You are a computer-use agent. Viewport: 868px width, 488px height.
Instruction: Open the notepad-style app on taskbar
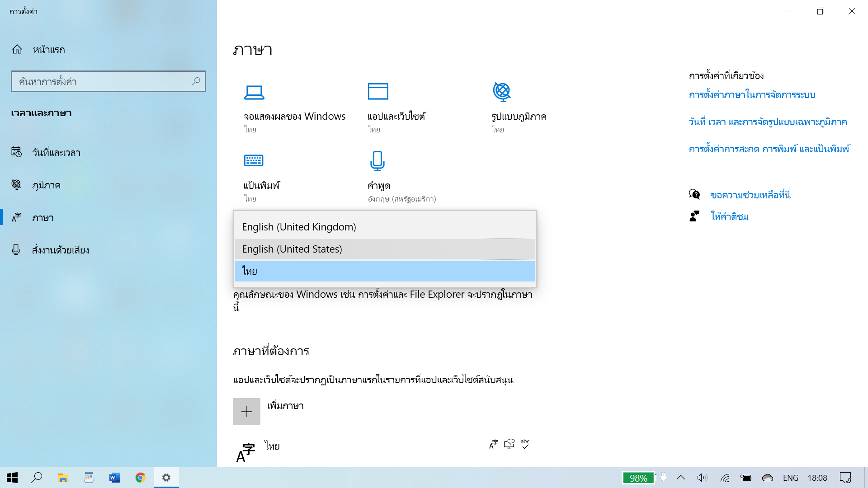click(89, 478)
